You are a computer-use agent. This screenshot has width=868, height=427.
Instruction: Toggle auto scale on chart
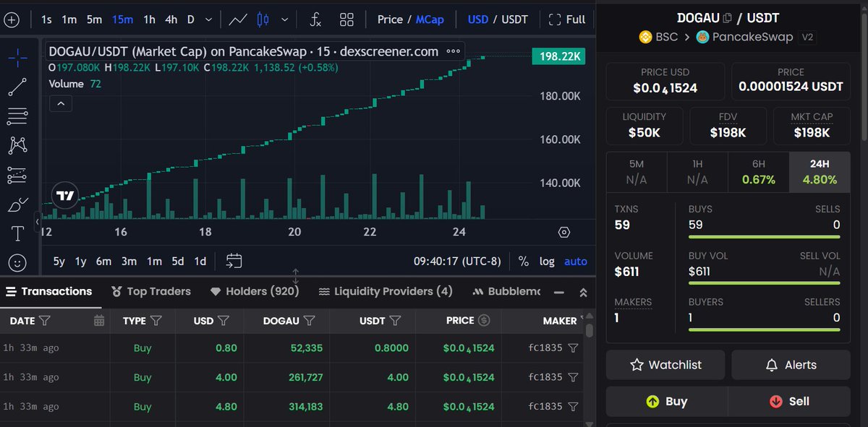576,261
